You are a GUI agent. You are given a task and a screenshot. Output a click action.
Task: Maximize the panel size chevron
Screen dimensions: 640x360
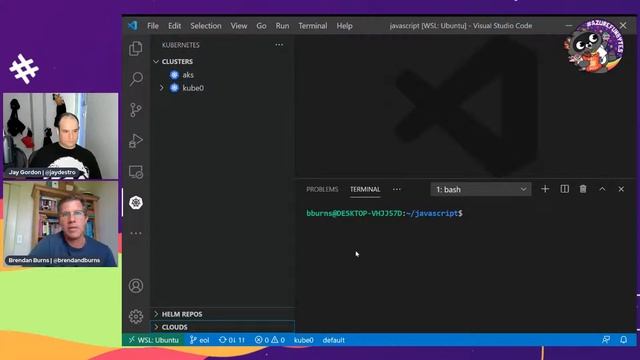602,189
